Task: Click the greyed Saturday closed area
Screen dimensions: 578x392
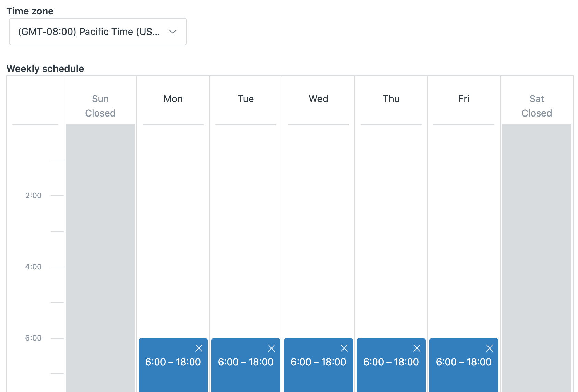Action: [x=537, y=240]
